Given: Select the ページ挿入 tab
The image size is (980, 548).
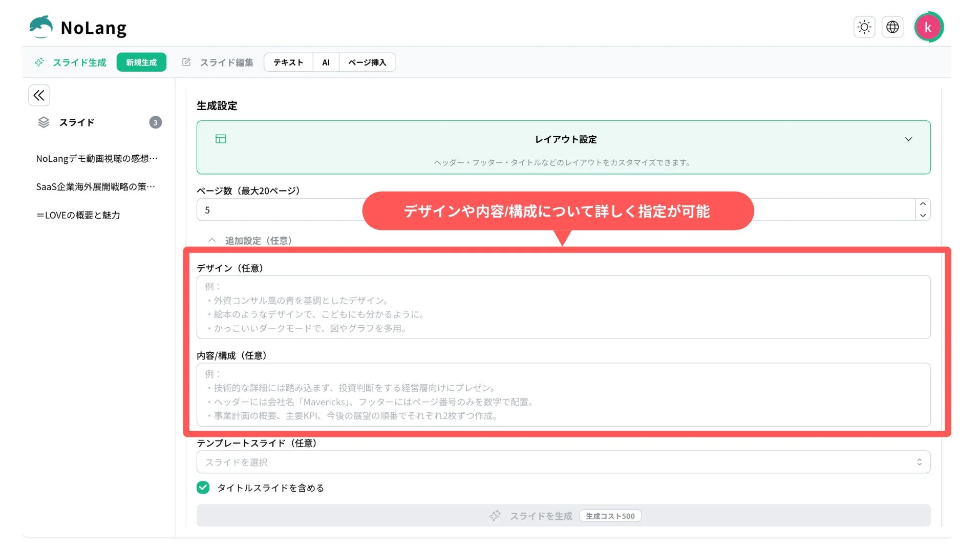Looking at the screenshot, I should pyautogui.click(x=367, y=62).
